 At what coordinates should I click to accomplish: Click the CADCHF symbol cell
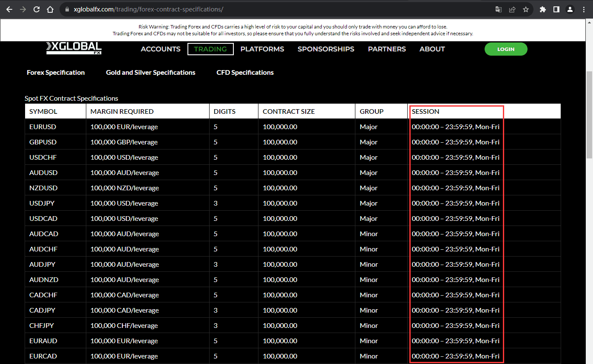click(55, 295)
